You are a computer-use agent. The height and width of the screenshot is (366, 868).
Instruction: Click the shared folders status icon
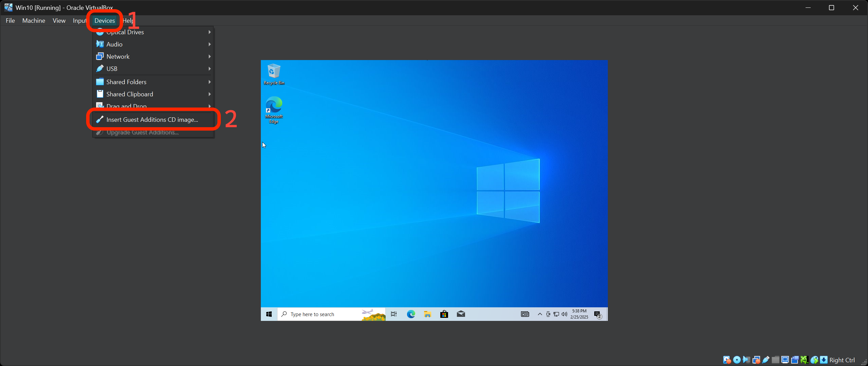[x=776, y=360]
